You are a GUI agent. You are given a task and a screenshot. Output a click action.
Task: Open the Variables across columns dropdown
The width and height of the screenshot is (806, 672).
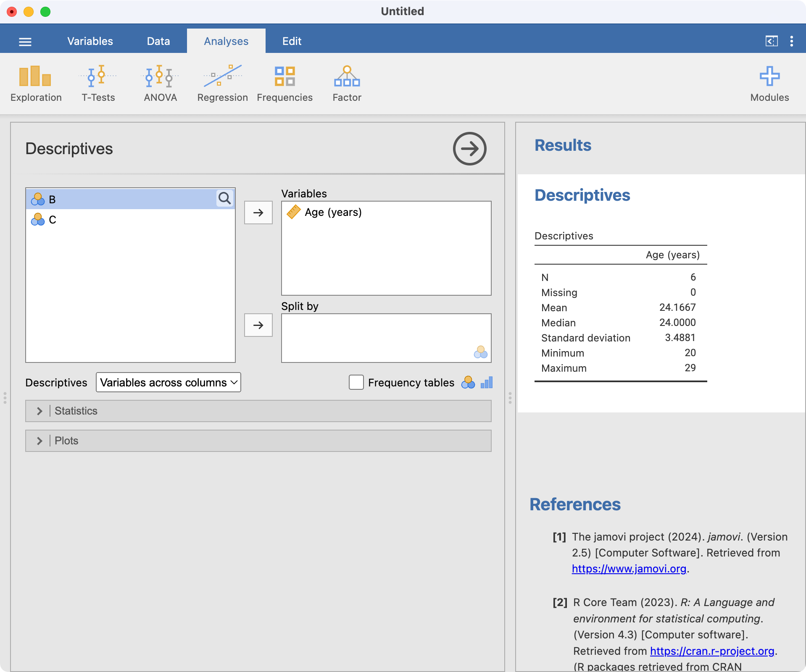[x=168, y=382]
